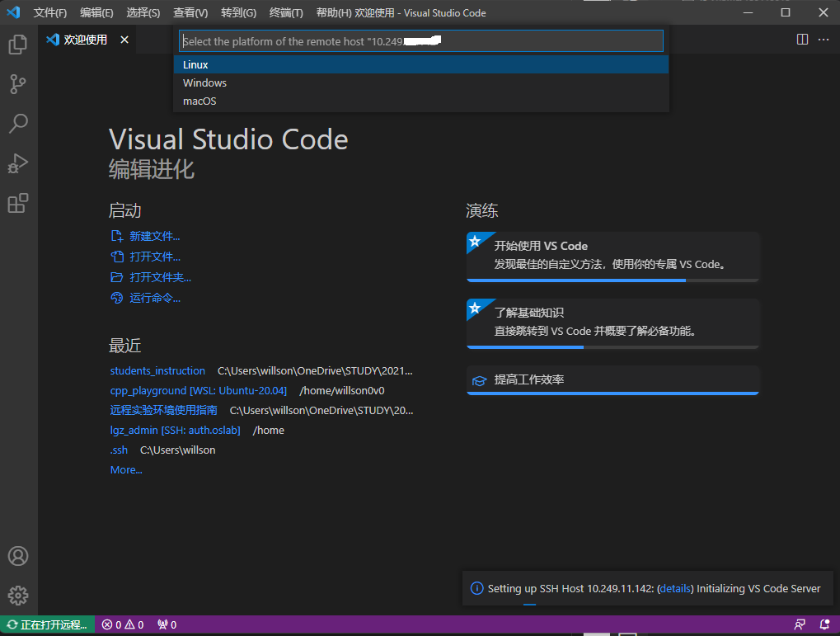The image size is (840, 636).
Task: Open the Source Control panel
Action: pyautogui.click(x=18, y=83)
